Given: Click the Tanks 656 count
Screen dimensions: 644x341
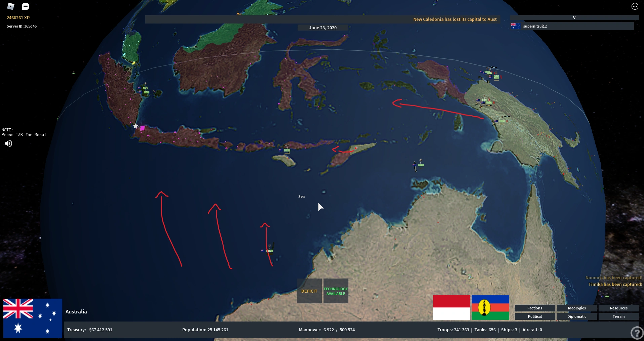Looking at the screenshot, I should tap(485, 330).
